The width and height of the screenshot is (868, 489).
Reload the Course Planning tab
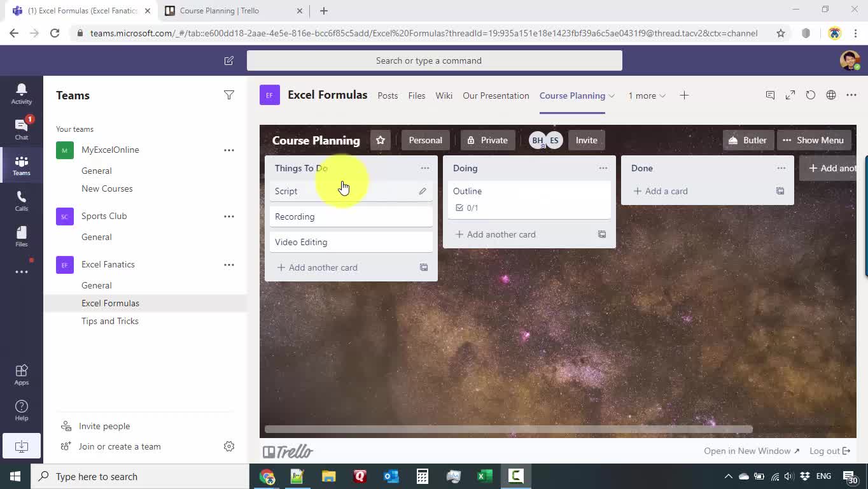click(x=811, y=95)
